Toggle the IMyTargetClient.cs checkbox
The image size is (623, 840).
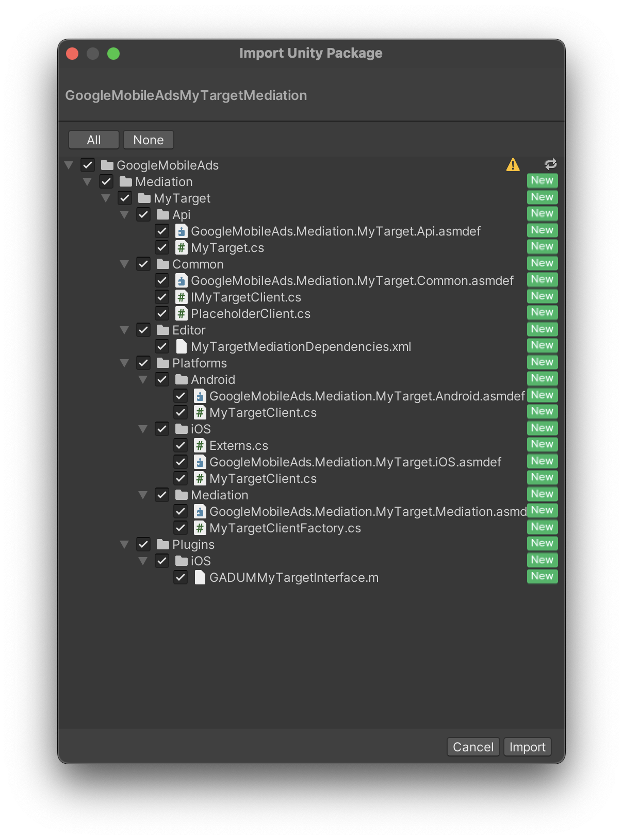click(x=162, y=297)
